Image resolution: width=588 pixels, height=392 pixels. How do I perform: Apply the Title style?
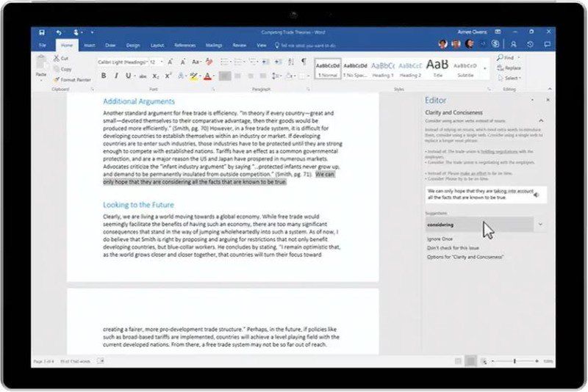click(437, 68)
